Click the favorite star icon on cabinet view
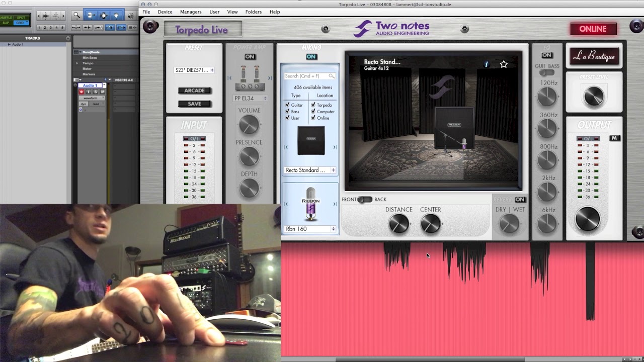Viewport: 644px width, 362px height. pyautogui.click(x=504, y=64)
